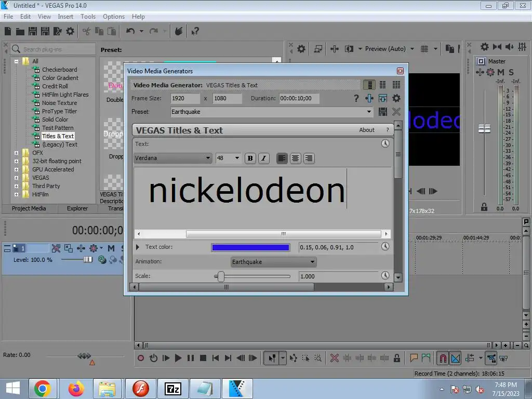
Task: Delete preset X icon in generator
Action: coord(396,112)
